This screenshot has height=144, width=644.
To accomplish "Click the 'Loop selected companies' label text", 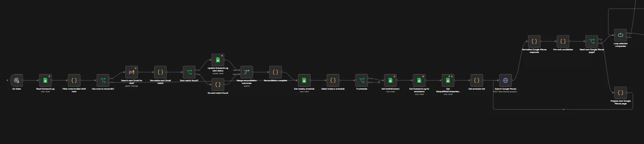I will coord(620,45).
